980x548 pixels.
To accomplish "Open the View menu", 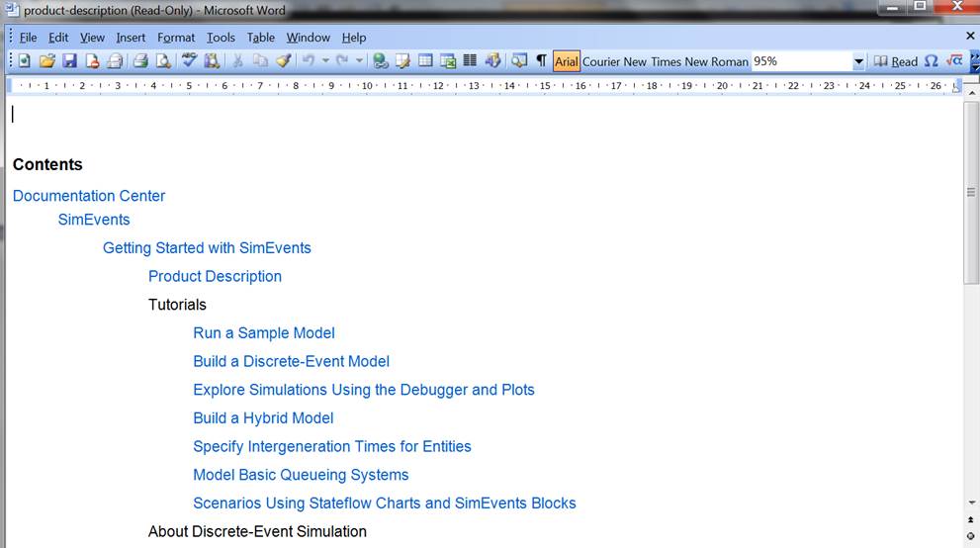I will pos(92,38).
